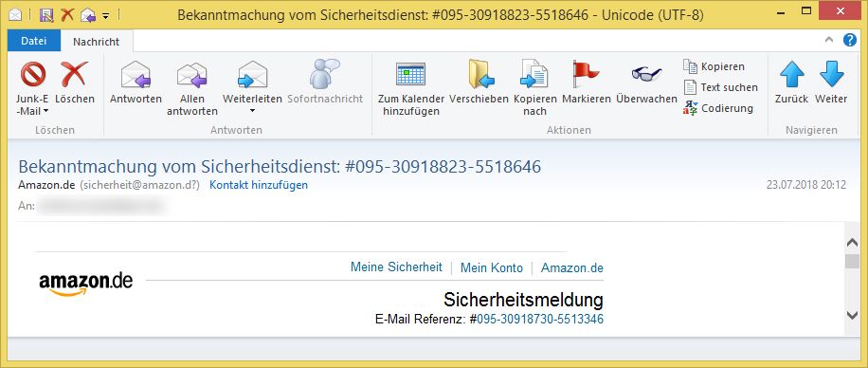Click the message scrollbar down arrow
Screen dimensions: 868x368
click(852, 315)
